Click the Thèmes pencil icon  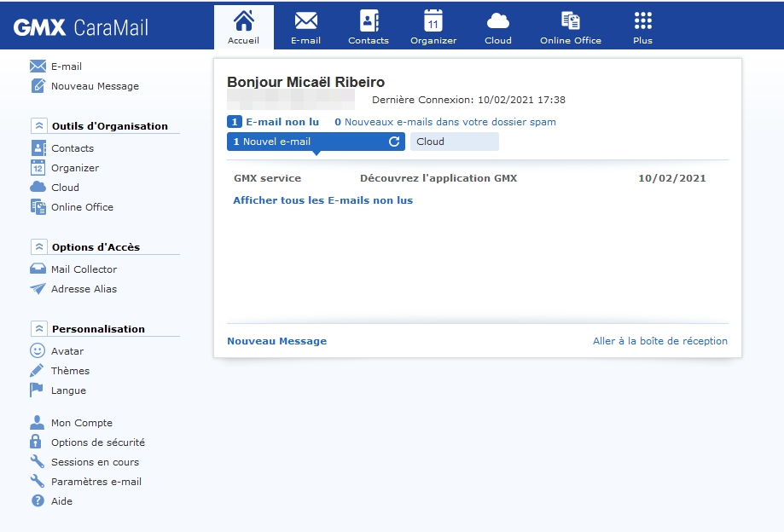point(37,370)
